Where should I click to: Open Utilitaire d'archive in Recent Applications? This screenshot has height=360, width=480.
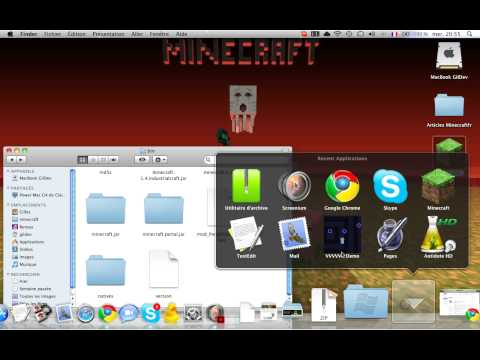tap(246, 190)
